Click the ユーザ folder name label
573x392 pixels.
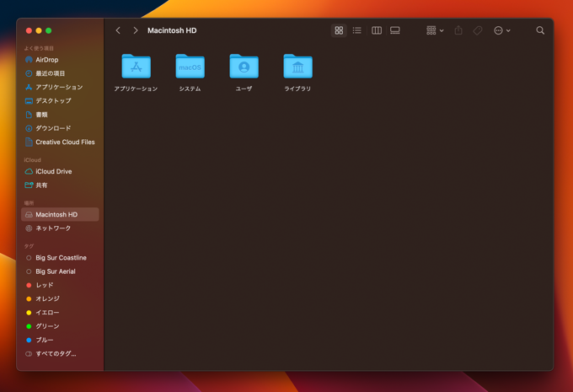coord(244,89)
